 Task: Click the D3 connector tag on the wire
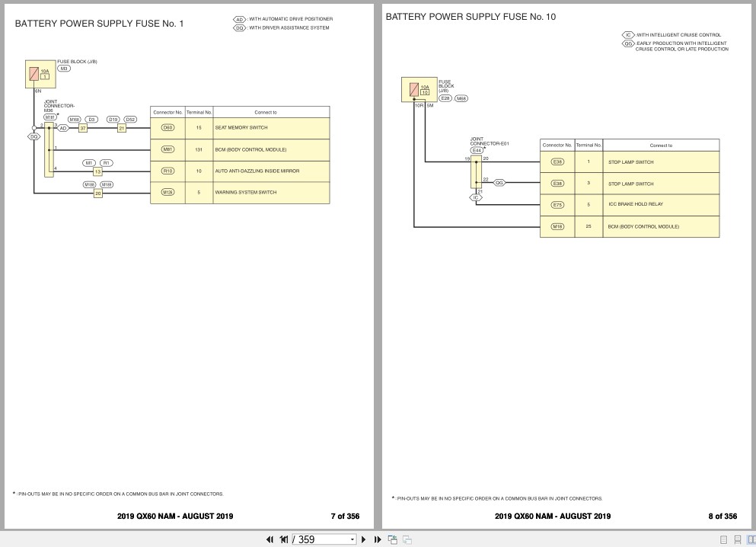pos(91,120)
